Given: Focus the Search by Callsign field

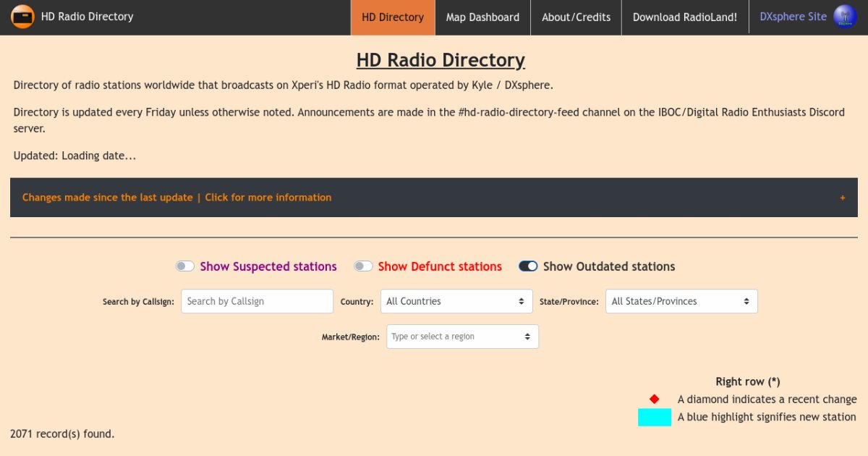Looking at the screenshot, I should 257,301.
